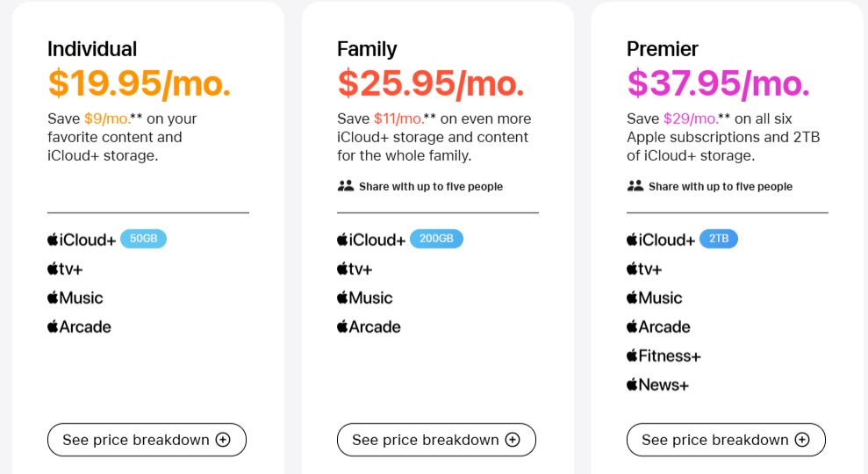Click Apple Music logo in Family plan
Image resolution: width=868 pixels, height=474 pixels.
point(365,298)
